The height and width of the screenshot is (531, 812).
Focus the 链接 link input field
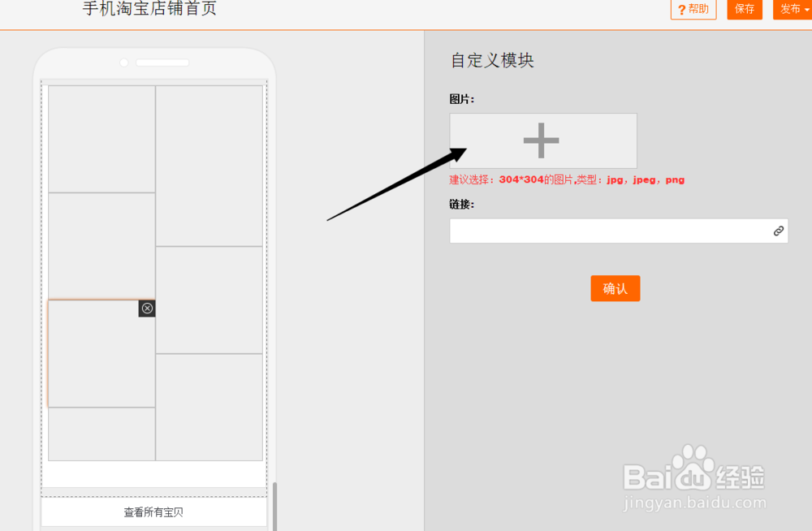pyautogui.click(x=619, y=231)
